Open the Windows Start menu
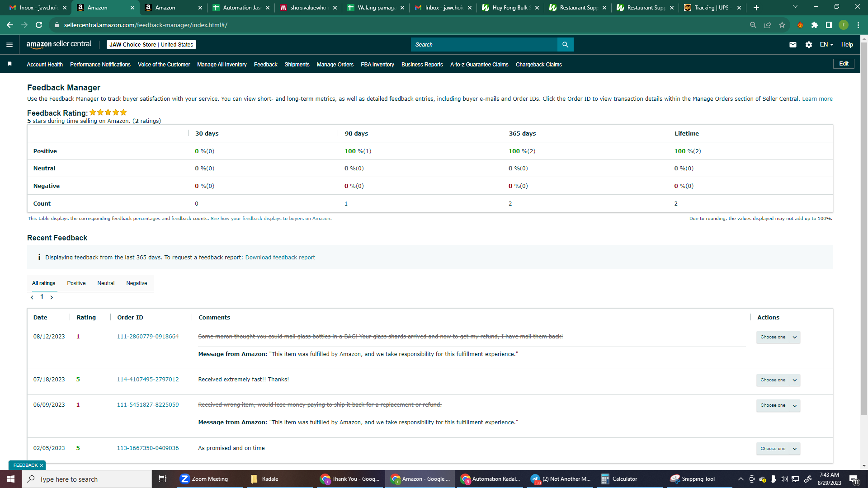Image resolution: width=868 pixels, height=488 pixels. [11, 479]
